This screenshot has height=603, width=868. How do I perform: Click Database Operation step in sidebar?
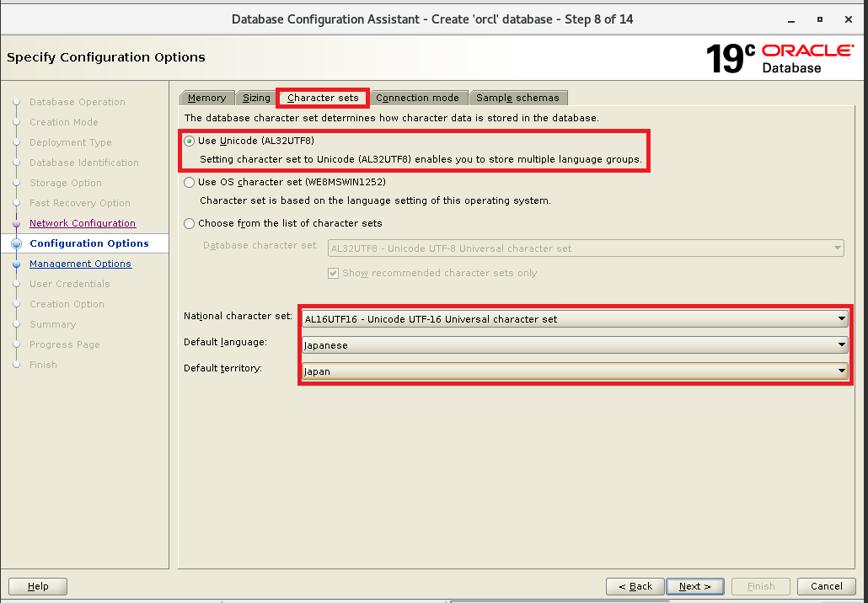[x=78, y=102]
